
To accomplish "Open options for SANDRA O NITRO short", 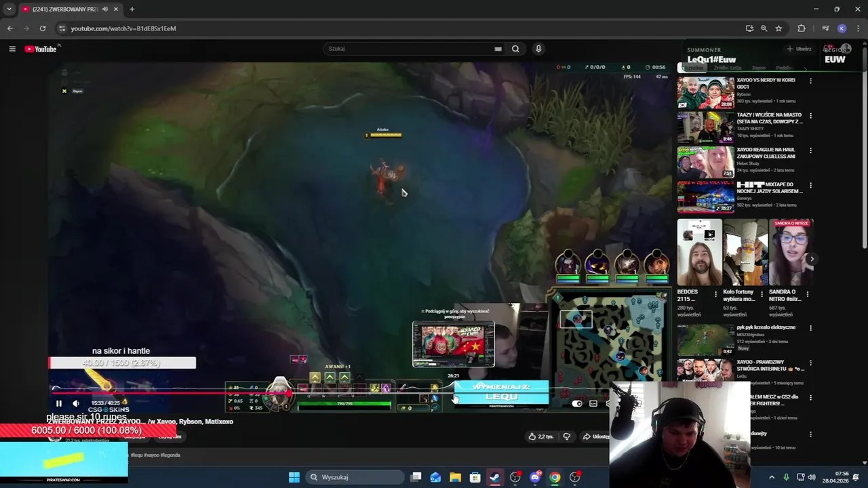I will [x=808, y=294].
